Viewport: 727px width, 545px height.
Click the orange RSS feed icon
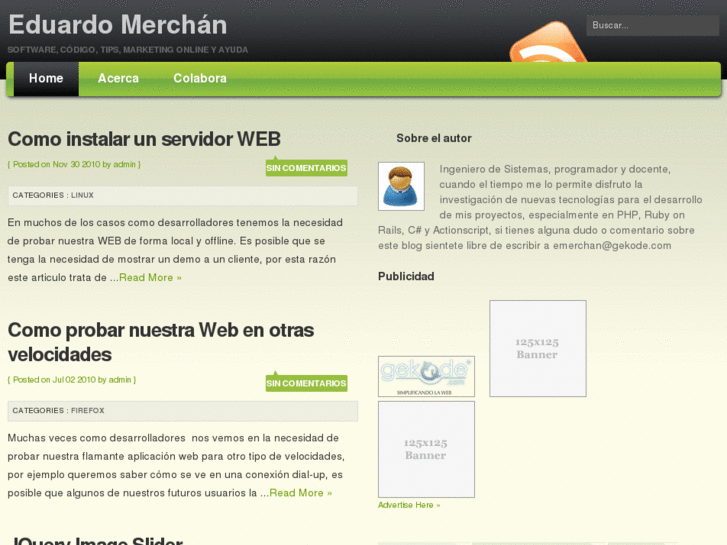(x=548, y=43)
